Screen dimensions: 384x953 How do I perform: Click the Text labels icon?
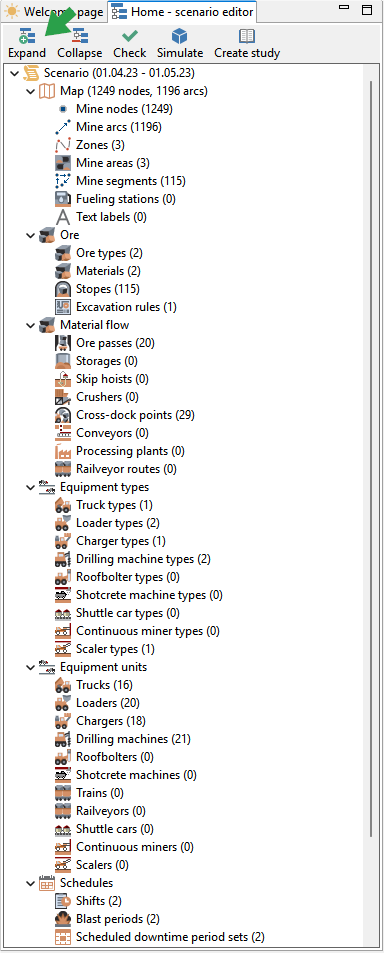point(63,217)
